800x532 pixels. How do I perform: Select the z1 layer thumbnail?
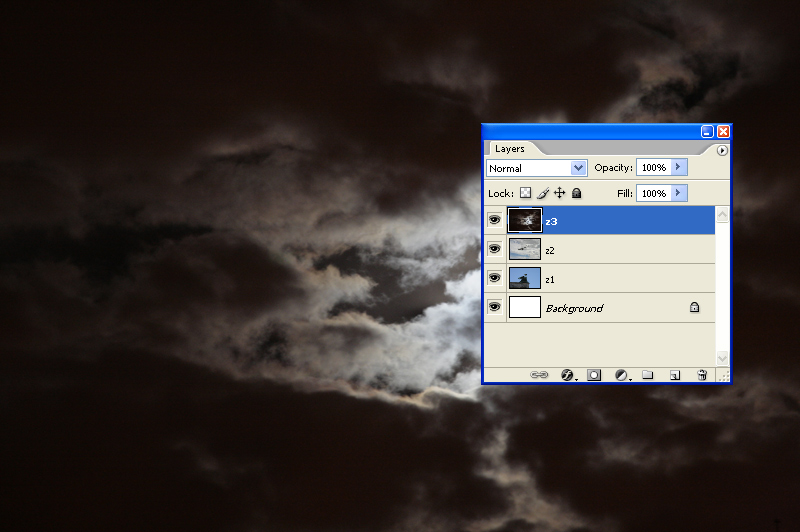click(x=524, y=278)
